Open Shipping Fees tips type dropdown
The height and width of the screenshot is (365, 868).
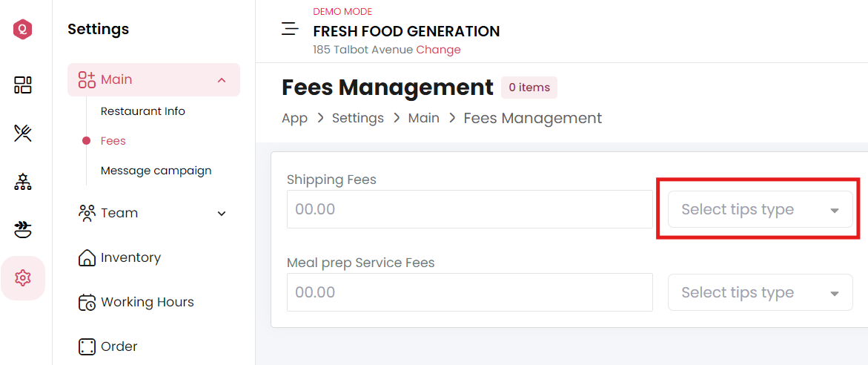point(760,209)
